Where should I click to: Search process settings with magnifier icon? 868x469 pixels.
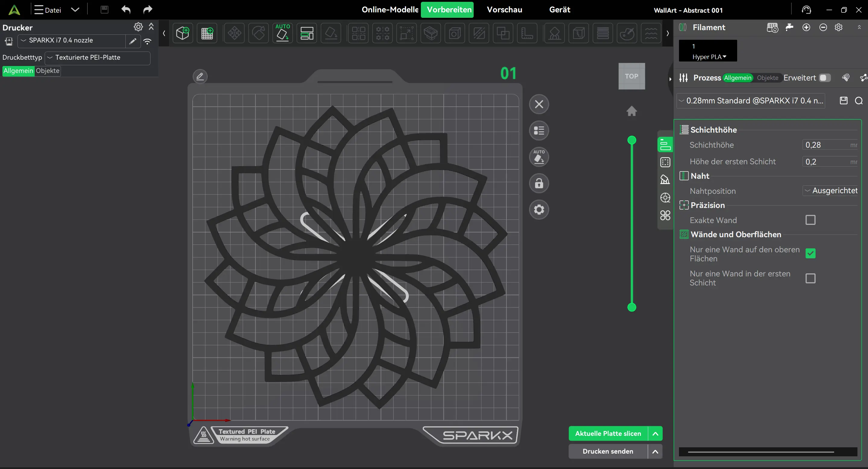tap(859, 101)
